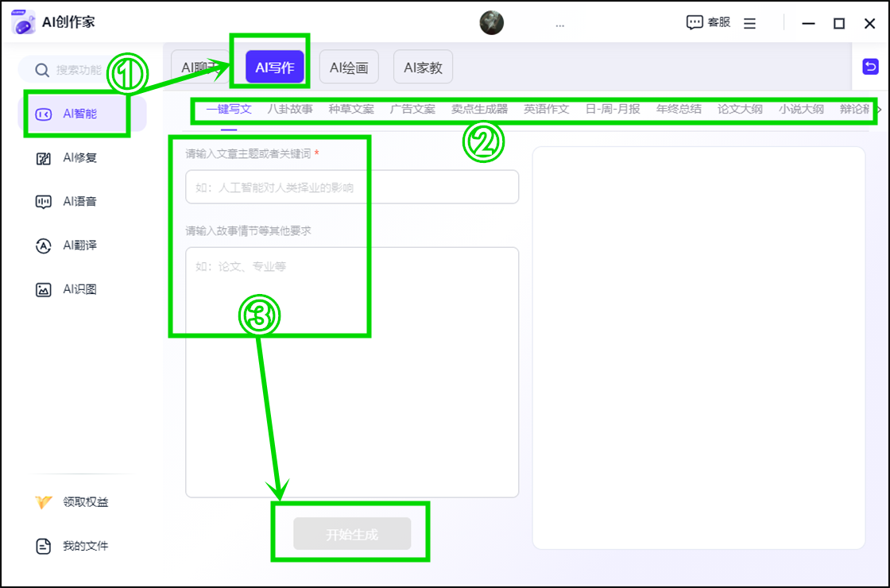Contact 客服 customer service

point(708,23)
